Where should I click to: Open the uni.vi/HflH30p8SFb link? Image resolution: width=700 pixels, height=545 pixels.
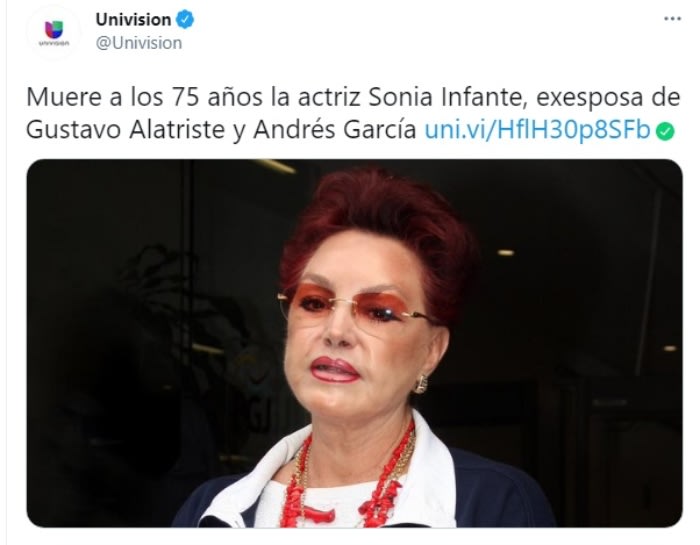pos(537,130)
